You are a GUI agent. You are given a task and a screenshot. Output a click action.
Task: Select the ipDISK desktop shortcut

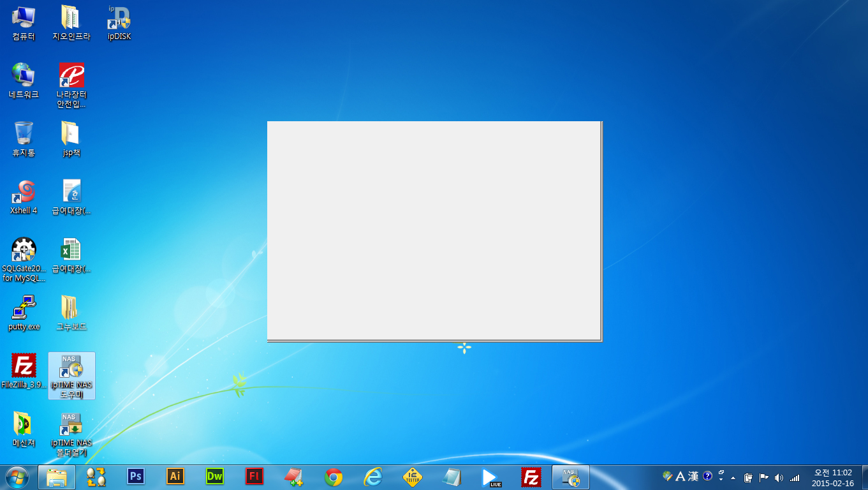click(x=119, y=22)
